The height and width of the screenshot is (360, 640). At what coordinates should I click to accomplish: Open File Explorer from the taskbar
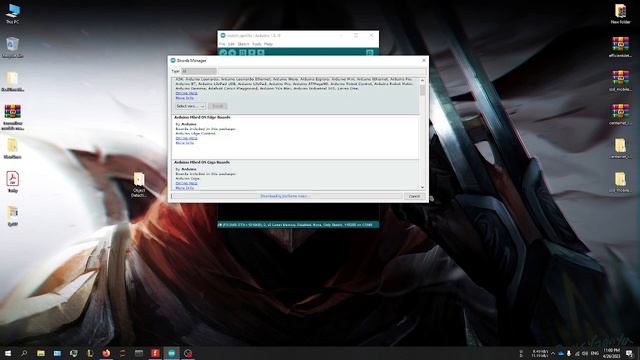pos(41,353)
